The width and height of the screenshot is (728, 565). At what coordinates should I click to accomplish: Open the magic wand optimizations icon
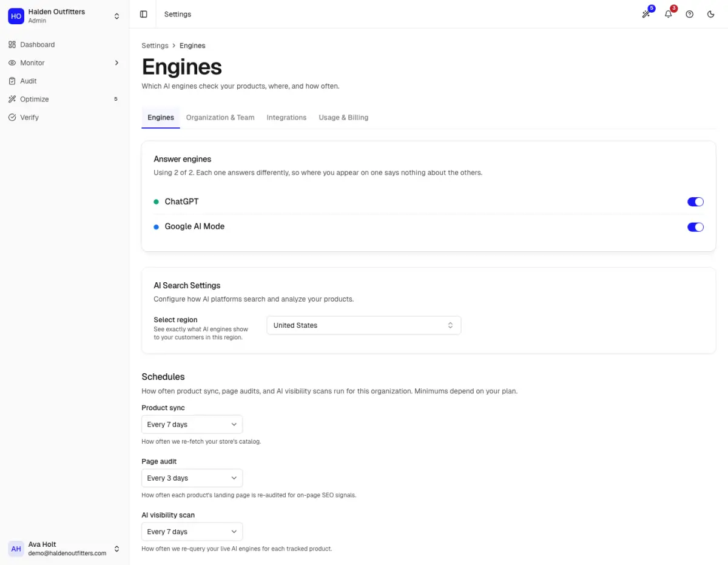pyautogui.click(x=646, y=14)
